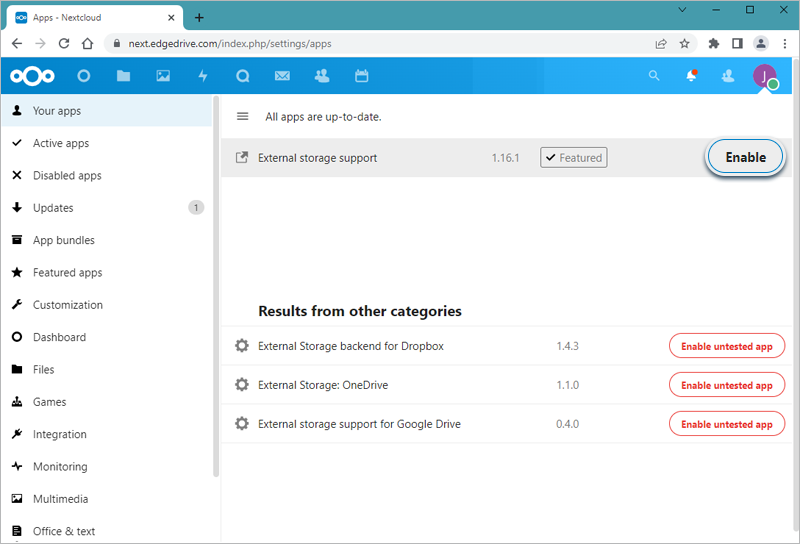
Task: Open the browser extensions puzzle icon
Action: 714,43
